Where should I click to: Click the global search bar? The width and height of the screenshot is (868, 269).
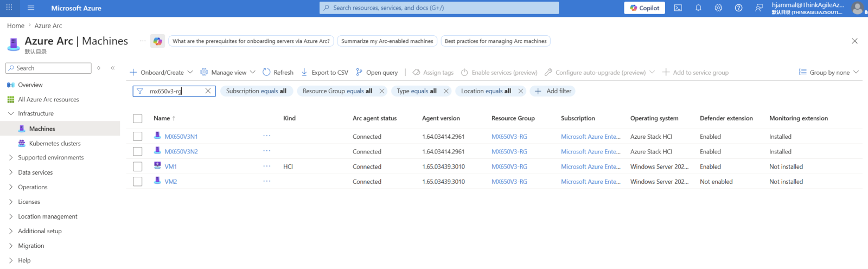pos(439,8)
